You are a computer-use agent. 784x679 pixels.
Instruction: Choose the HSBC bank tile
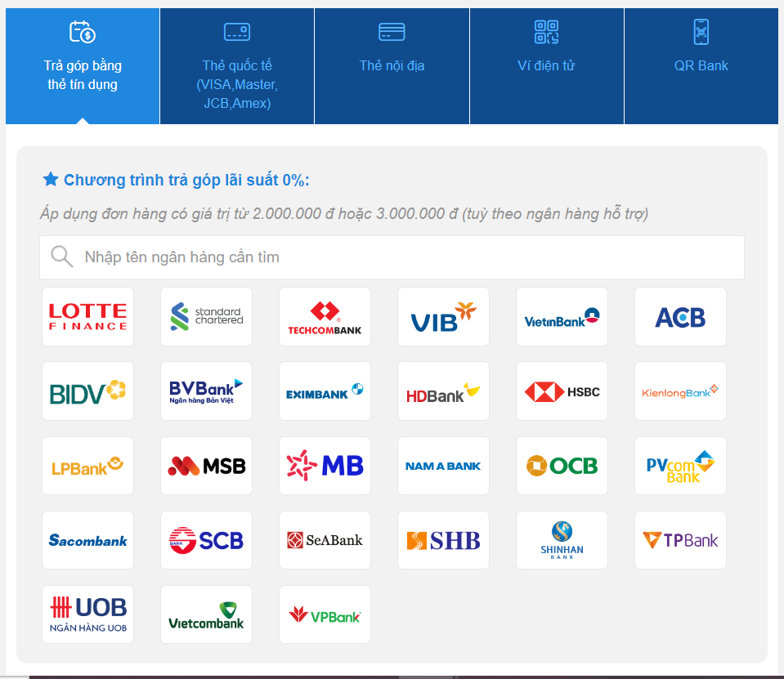click(562, 391)
